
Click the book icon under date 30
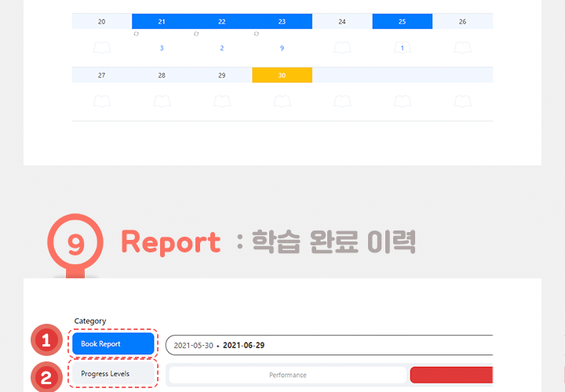click(x=282, y=101)
